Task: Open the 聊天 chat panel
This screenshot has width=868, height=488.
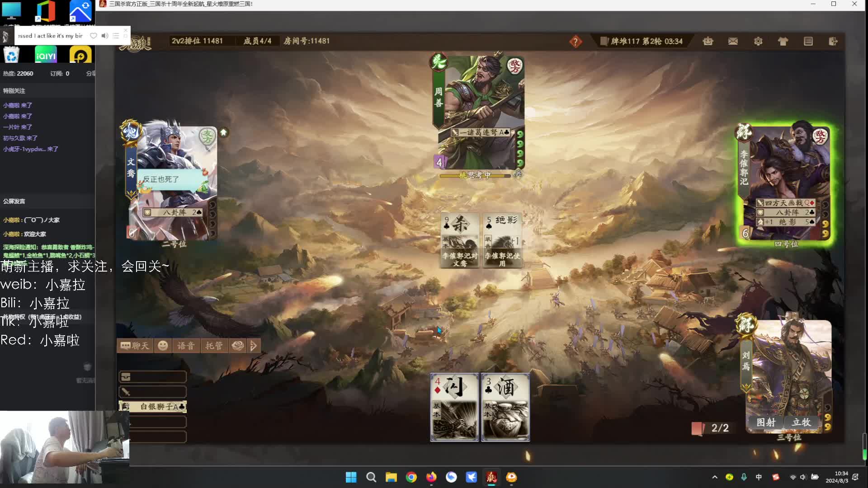Action: tap(135, 346)
